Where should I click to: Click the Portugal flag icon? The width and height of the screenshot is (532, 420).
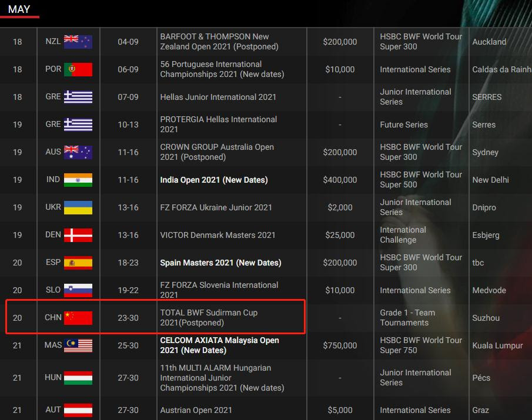tap(78, 69)
